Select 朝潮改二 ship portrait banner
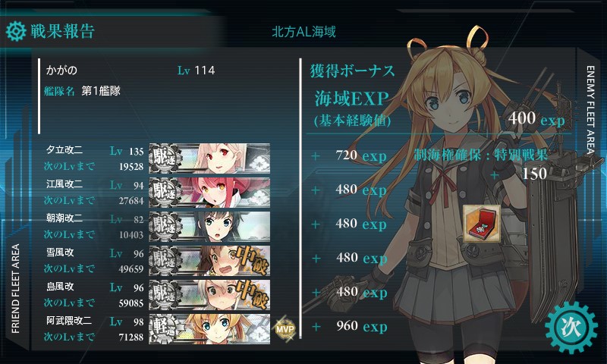This screenshot has width=607, height=364. click(209, 227)
